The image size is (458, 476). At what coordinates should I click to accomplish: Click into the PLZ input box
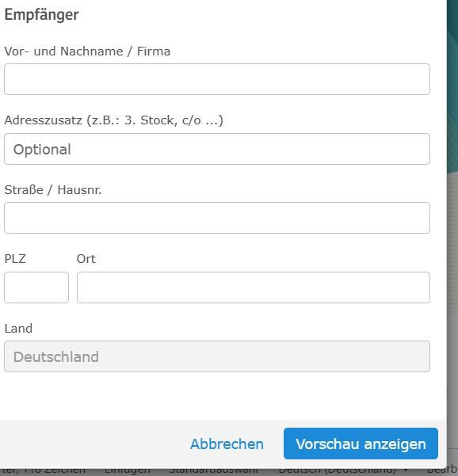(x=36, y=288)
